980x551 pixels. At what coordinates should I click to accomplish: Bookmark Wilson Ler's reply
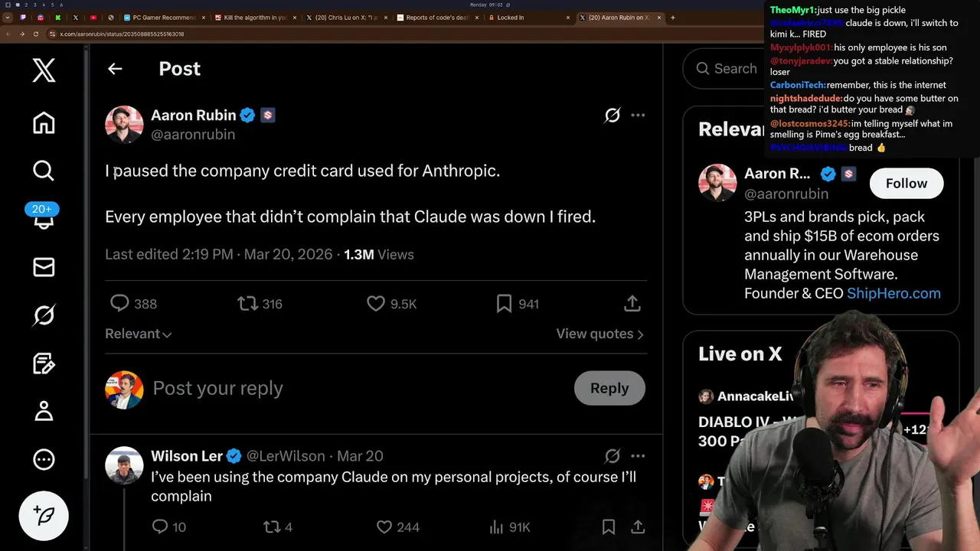[x=608, y=527]
